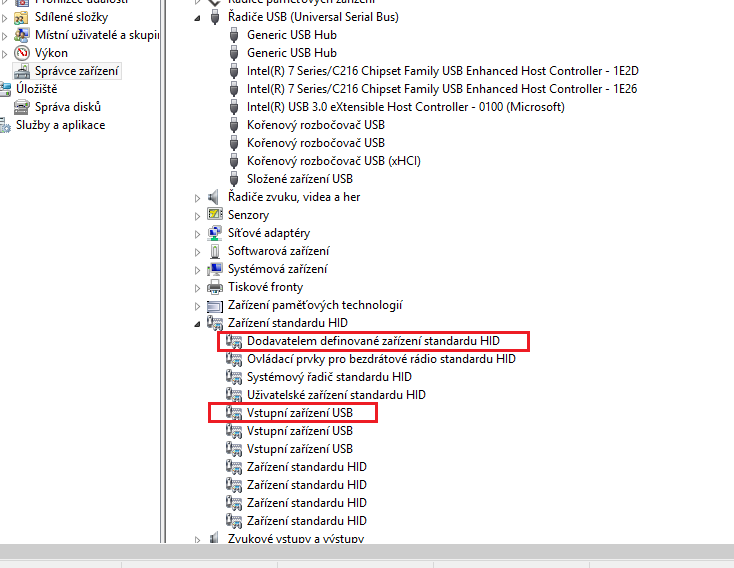Click the Tiskové fronty printer icon
Image resolution: width=734 pixels, height=568 pixels.
click(x=214, y=287)
